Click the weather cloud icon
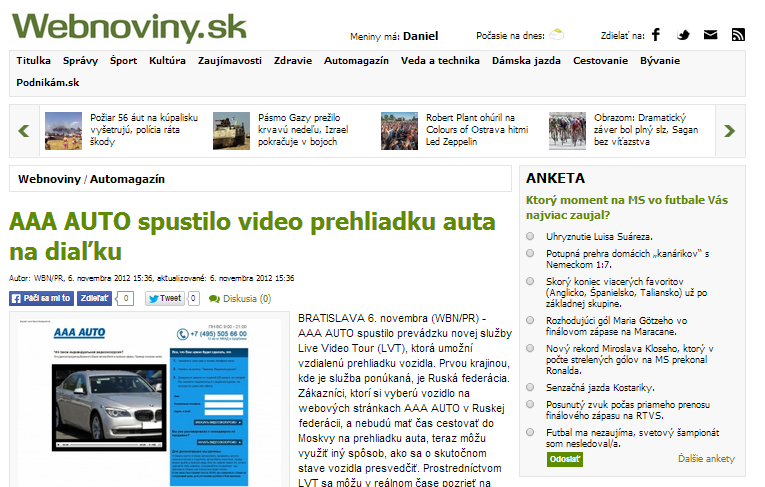765x487 pixels. (557, 35)
